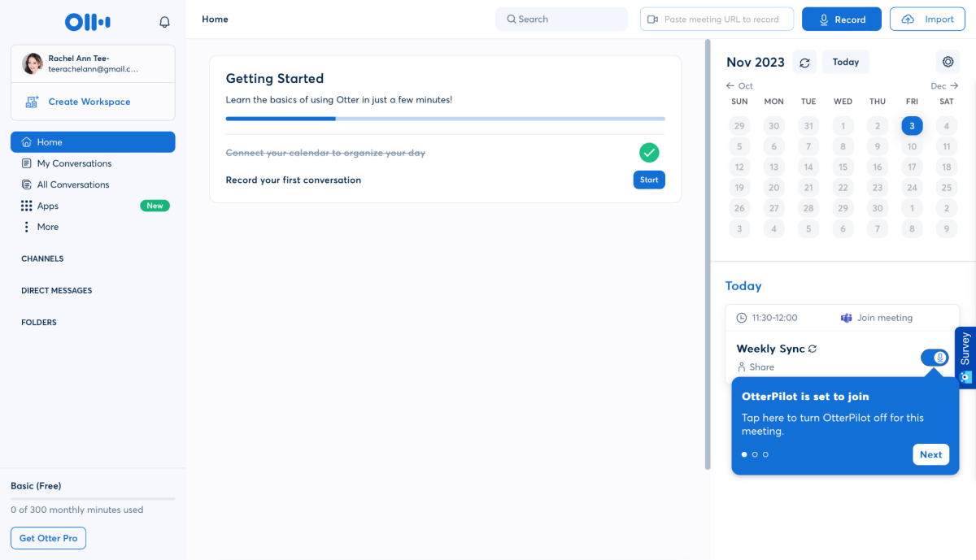976x560 pixels.
Task: Select the FOLDERS section heading
Action: coord(39,322)
